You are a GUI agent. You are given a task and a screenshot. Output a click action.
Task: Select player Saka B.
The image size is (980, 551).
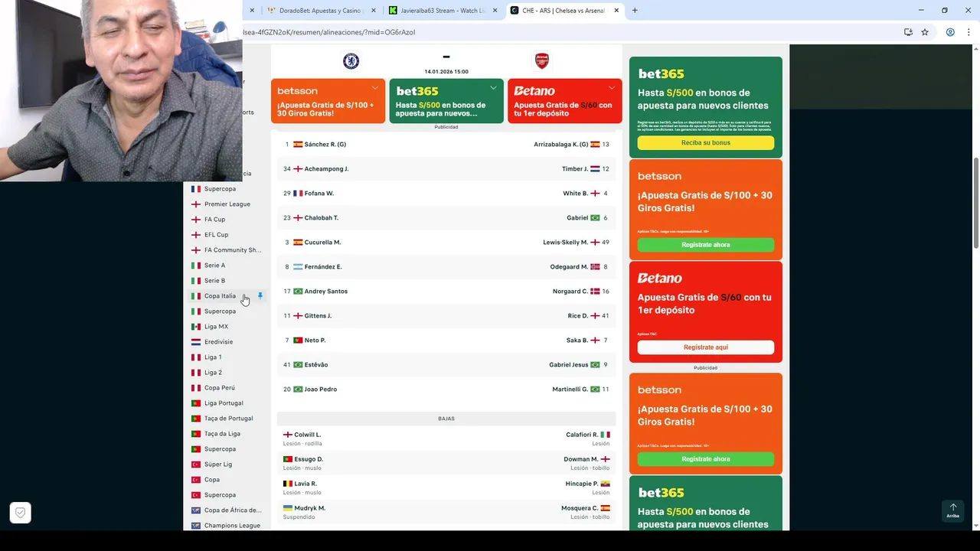tap(577, 341)
